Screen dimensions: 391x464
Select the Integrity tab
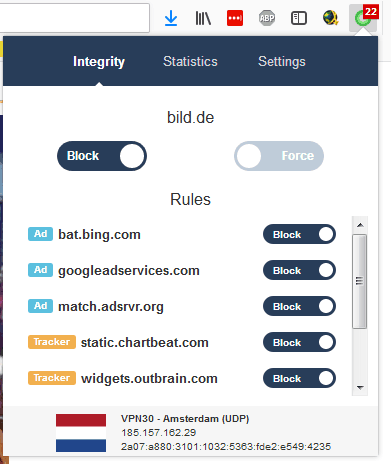[99, 62]
